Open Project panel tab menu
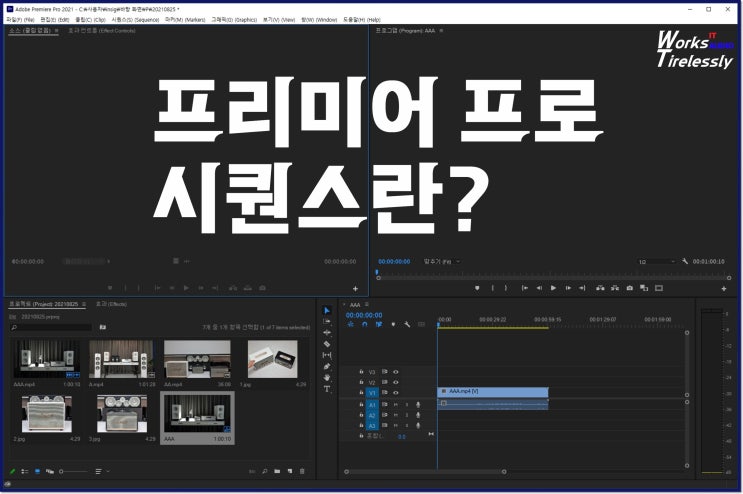Image resolution: width=743 pixels, height=494 pixels. [x=84, y=304]
